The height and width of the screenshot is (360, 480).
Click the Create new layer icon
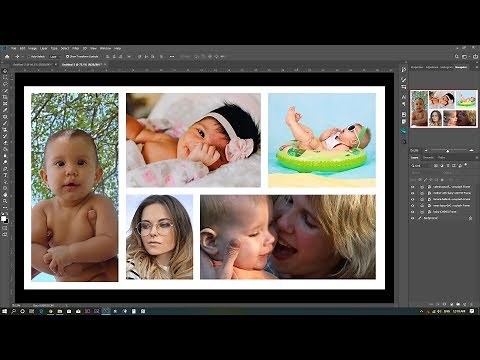[464, 304]
